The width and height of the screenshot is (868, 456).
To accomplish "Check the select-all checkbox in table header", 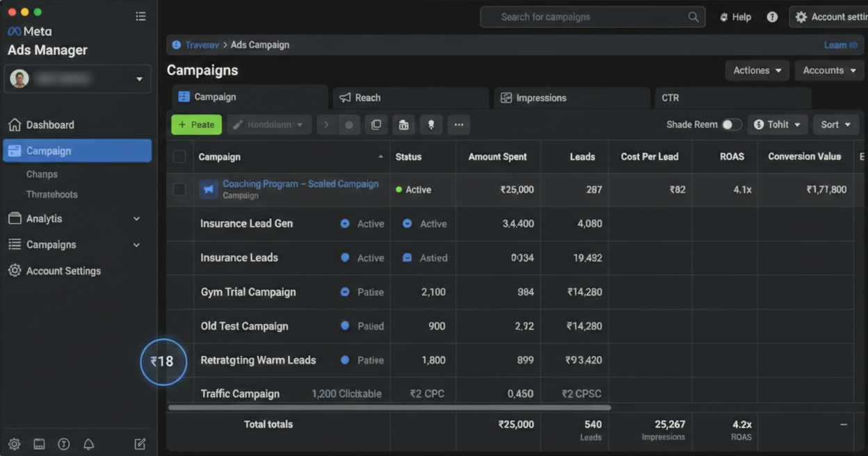I will pyautogui.click(x=179, y=156).
